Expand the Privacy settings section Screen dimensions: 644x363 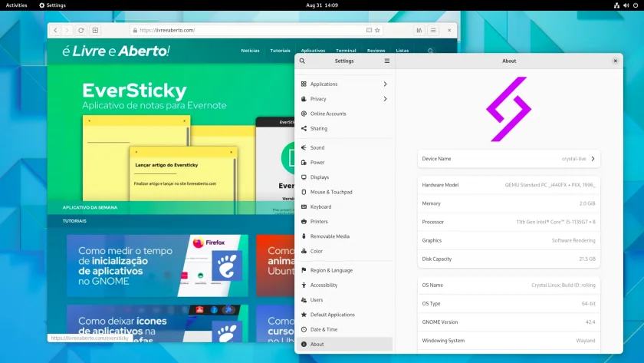tap(344, 99)
